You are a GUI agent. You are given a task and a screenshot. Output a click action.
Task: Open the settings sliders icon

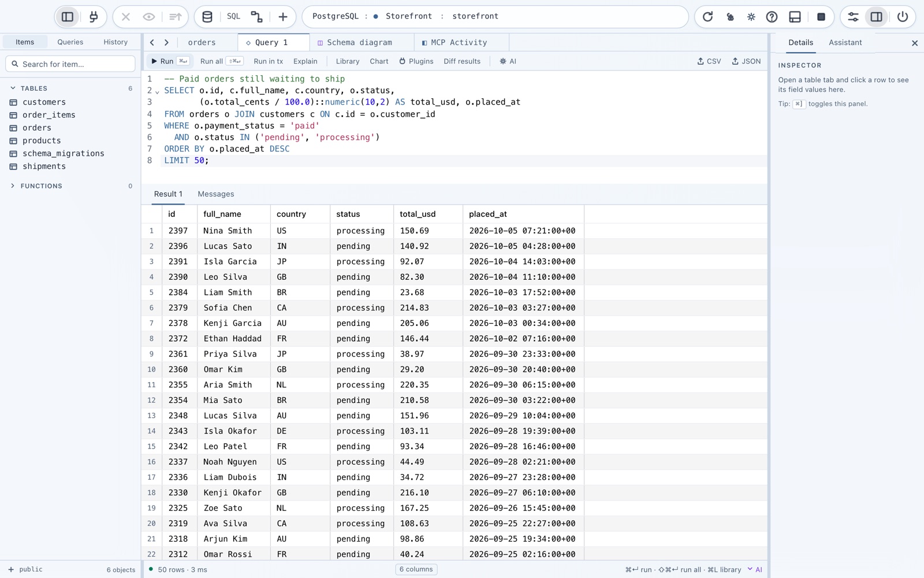pyautogui.click(x=853, y=17)
